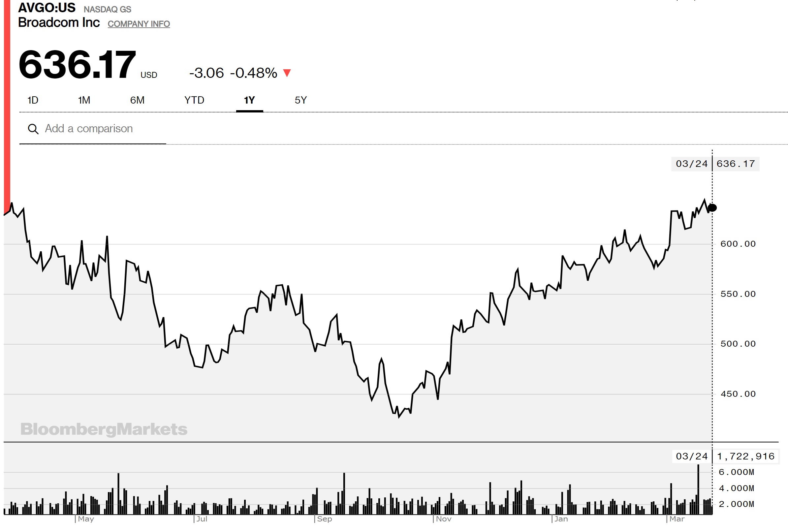Click the red vertical bar at left
Screen dimensions: 788x532
[7, 102]
